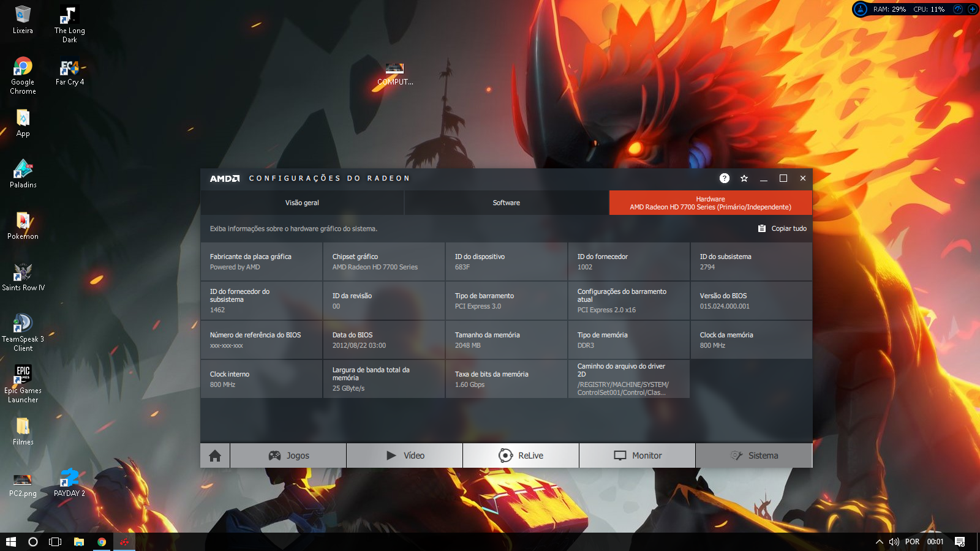Viewport: 980px width, 551px height.
Task: Open the volume control in system tray
Action: pyautogui.click(x=894, y=542)
